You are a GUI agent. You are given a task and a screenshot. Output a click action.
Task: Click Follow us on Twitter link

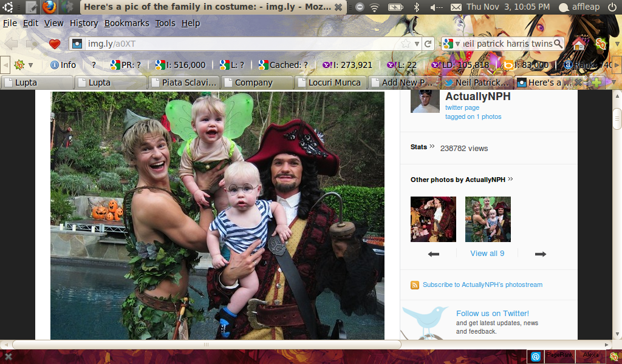point(492,313)
